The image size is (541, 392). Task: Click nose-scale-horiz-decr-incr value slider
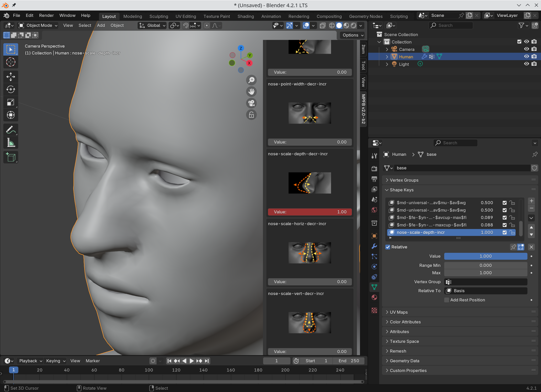pos(310,282)
